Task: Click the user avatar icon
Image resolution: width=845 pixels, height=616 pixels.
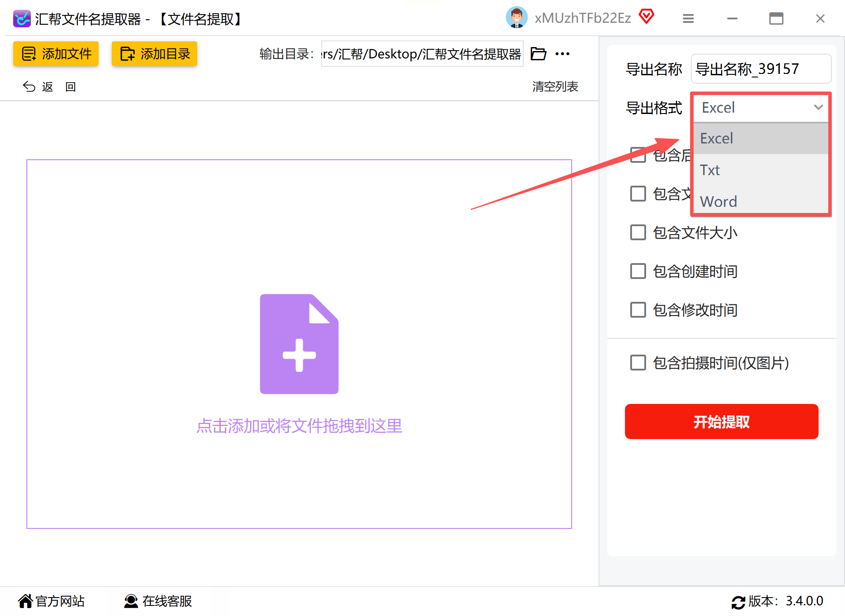Action: coord(516,18)
